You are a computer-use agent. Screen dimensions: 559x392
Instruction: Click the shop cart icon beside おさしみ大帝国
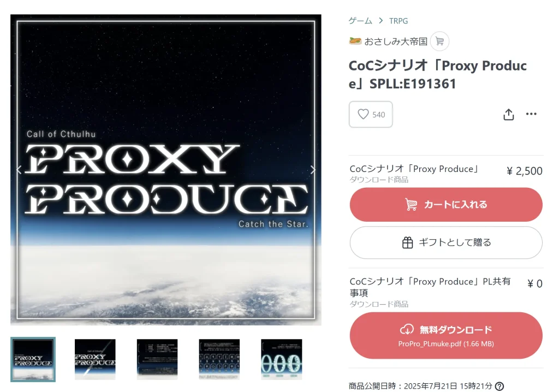[439, 41]
